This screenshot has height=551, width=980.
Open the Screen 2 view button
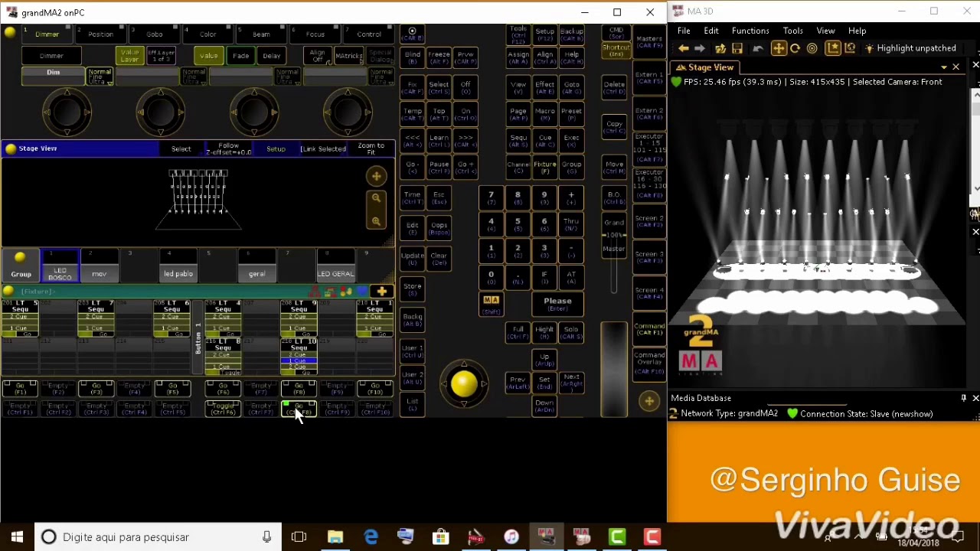(649, 222)
